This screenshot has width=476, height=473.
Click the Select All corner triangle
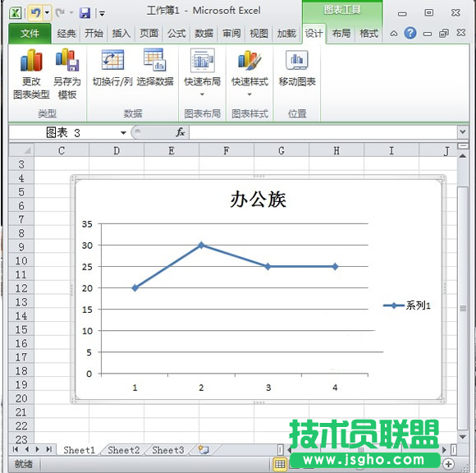click(x=21, y=150)
